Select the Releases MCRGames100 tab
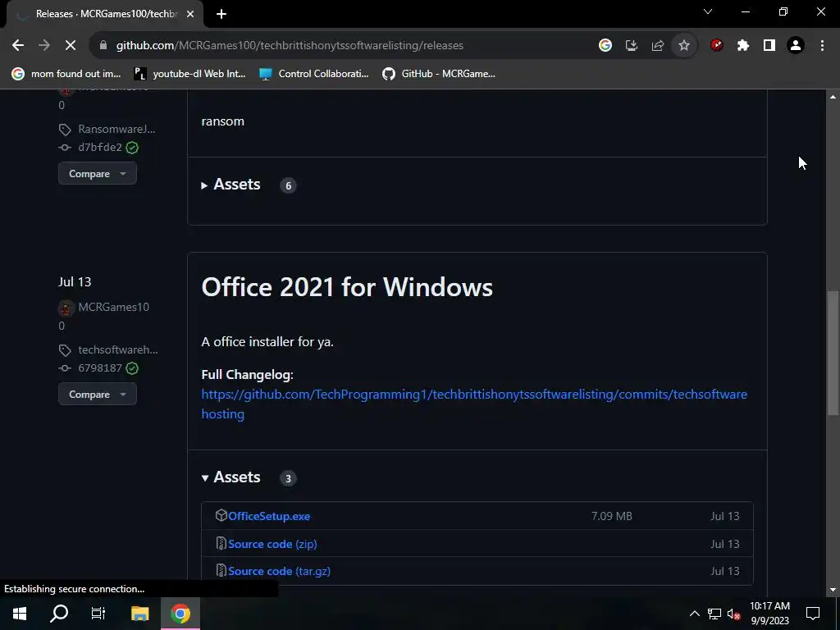 coord(106,14)
